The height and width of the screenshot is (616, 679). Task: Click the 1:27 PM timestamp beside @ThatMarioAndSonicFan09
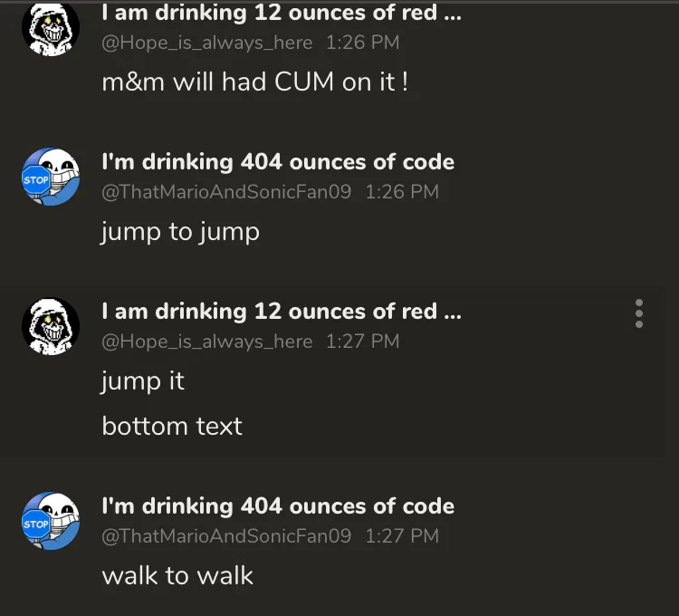pyautogui.click(x=402, y=536)
